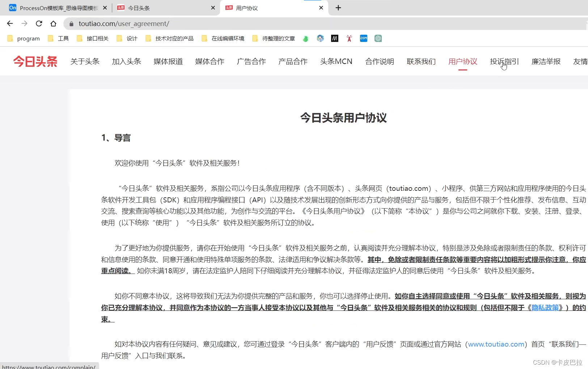Open 廉洁举报 in the navigation
Viewport: 588px width, 369px height.
[546, 61]
